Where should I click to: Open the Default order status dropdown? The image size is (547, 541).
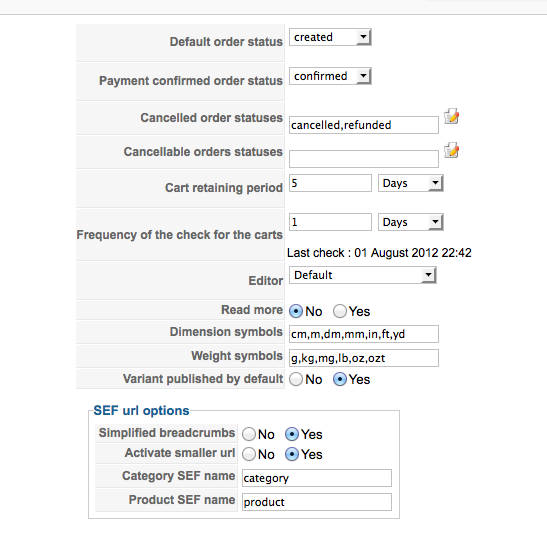[x=330, y=37]
